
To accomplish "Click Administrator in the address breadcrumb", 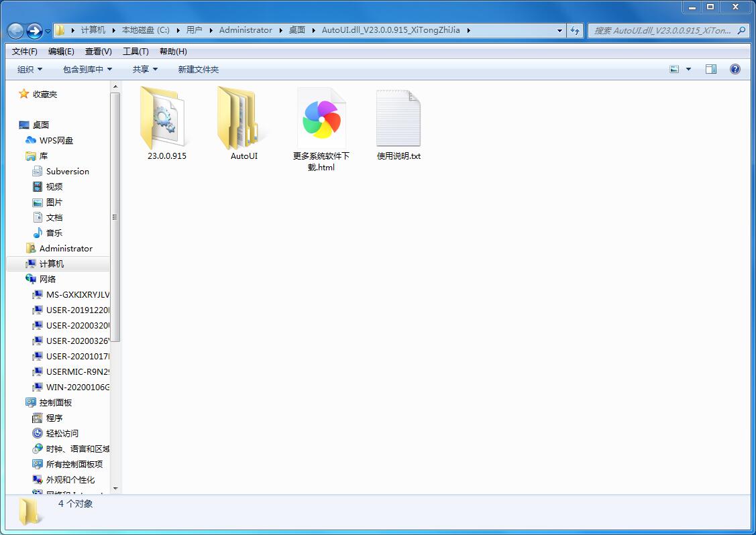I will [x=246, y=30].
